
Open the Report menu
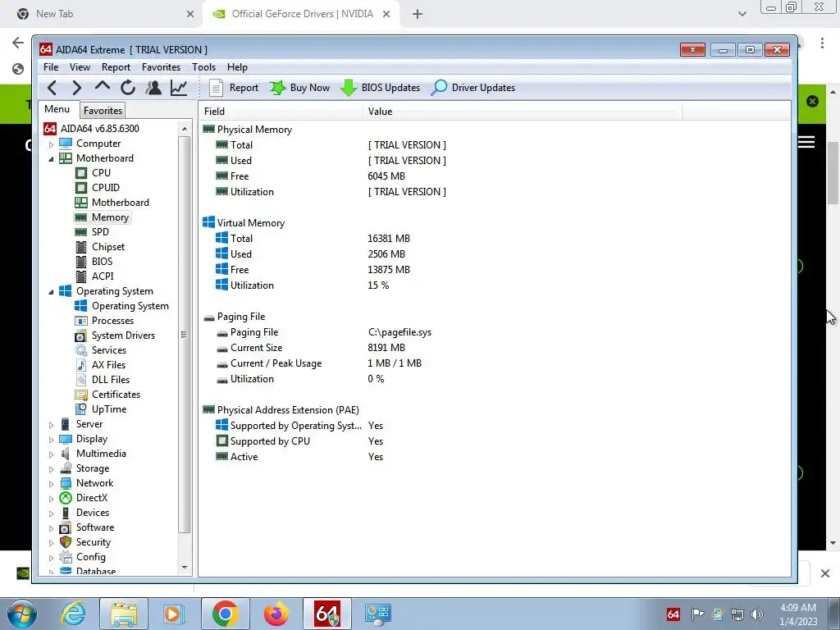pos(116,67)
